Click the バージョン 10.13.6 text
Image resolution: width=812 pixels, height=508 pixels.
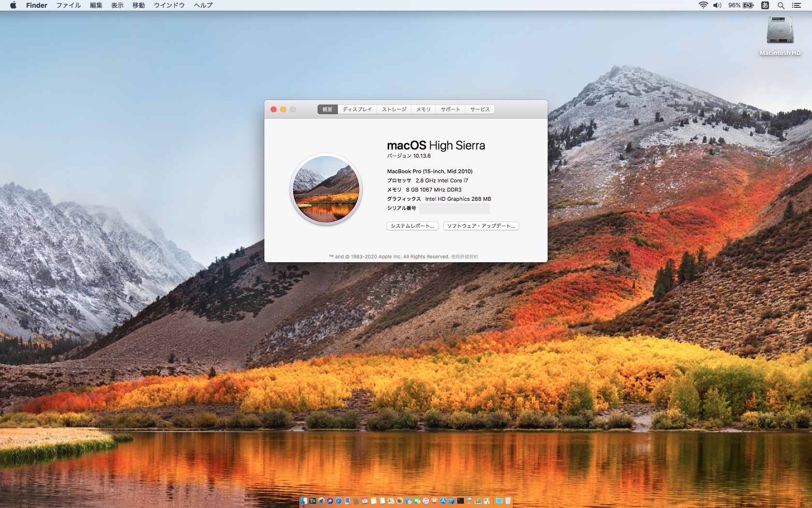tap(409, 156)
